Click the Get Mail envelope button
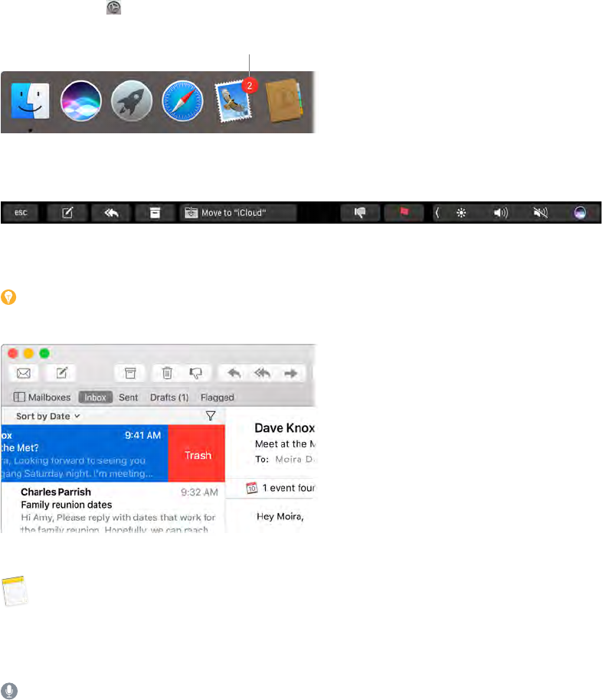 pos(24,373)
